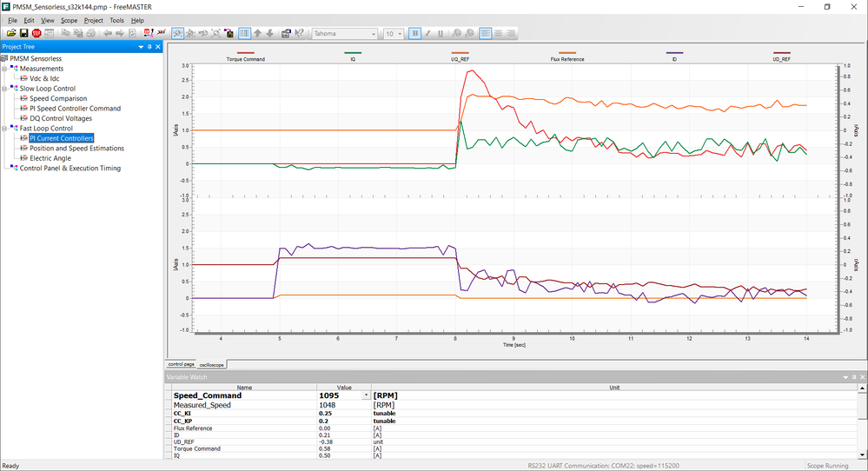868x471 pixels.
Task: Open Project Tree panel options dropdown arrow
Action: [141, 47]
